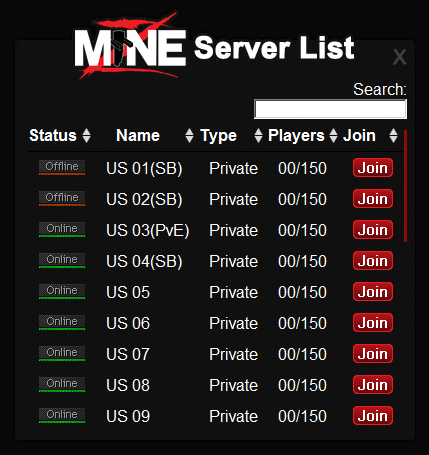Click the Status column header
Screen dimensions: 429x455
pyautogui.click(x=53, y=136)
